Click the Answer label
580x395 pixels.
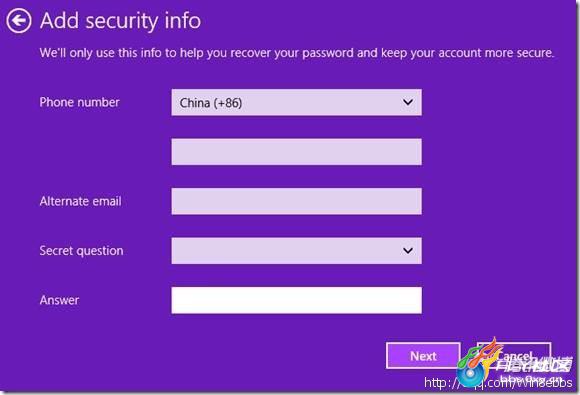tap(59, 300)
